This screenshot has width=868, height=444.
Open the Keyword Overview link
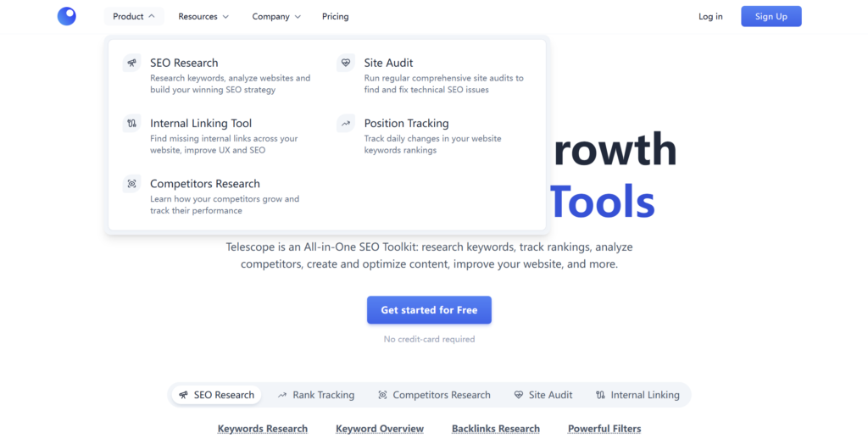coord(380,429)
